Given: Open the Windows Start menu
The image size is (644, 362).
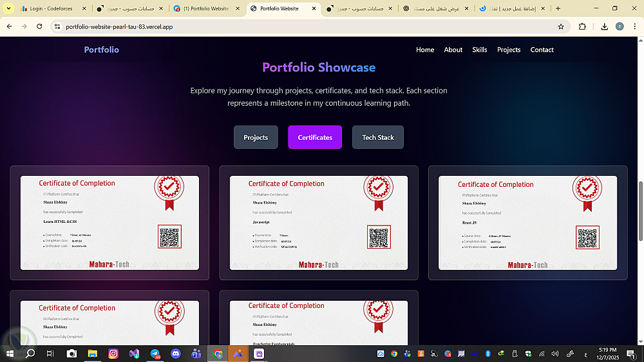Looking at the screenshot, I should click(10, 354).
